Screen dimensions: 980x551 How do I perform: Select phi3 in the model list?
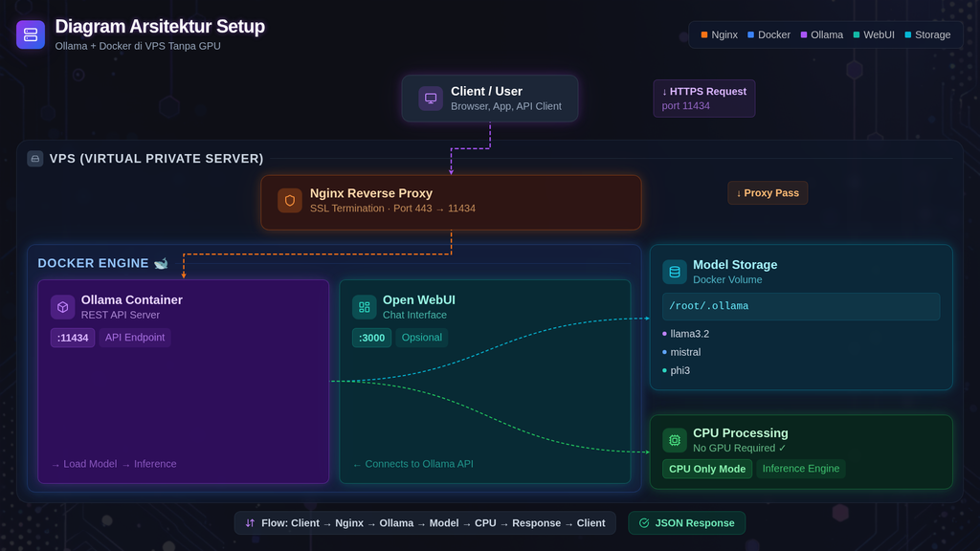coord(680,370)
